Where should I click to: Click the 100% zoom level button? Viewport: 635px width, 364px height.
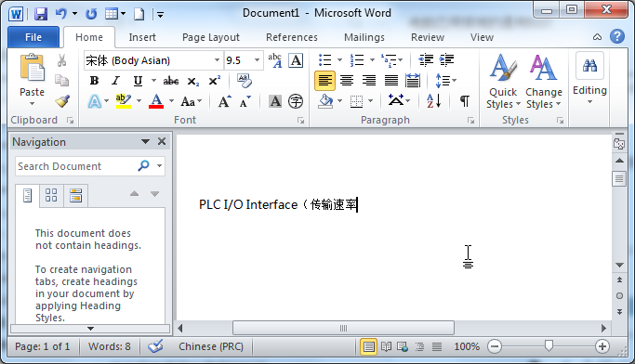tap(467, 346)
